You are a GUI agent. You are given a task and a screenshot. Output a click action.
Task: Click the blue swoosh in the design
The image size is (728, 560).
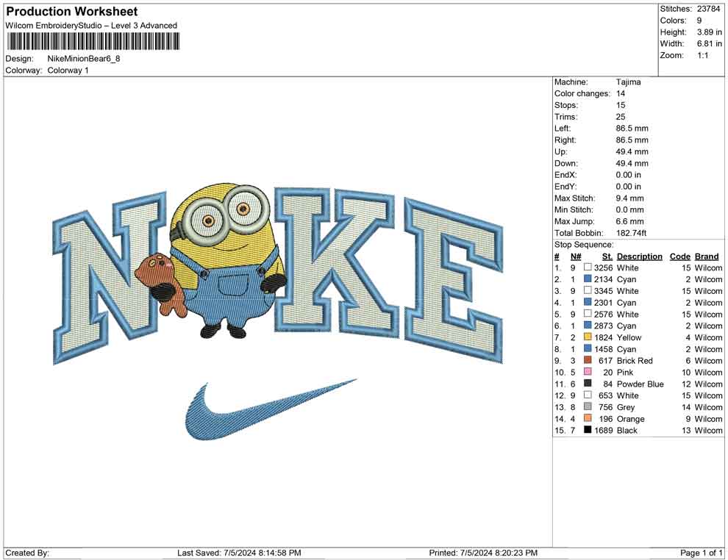click(271, 409)
